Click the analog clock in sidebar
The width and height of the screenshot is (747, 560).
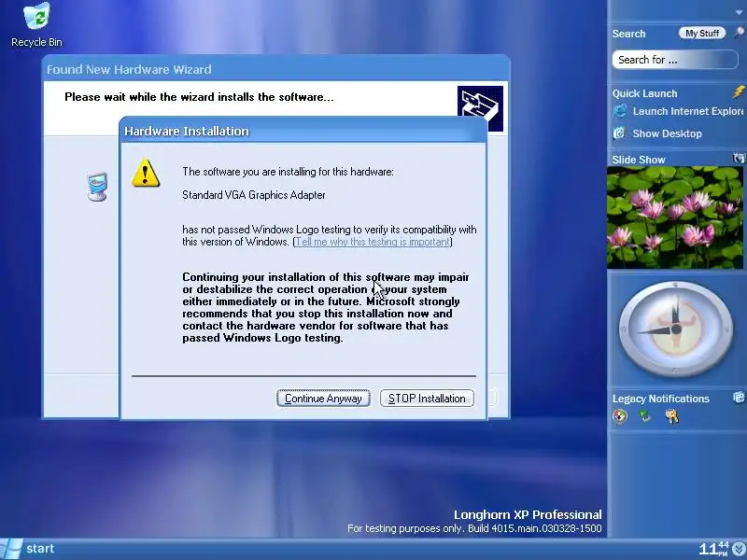(x=675, y=329)
